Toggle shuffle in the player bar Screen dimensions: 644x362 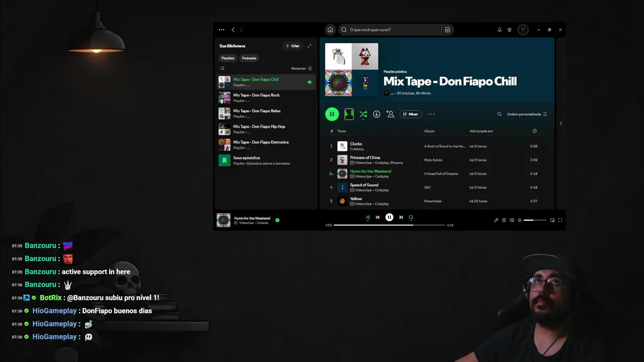(x=368, y=217)
